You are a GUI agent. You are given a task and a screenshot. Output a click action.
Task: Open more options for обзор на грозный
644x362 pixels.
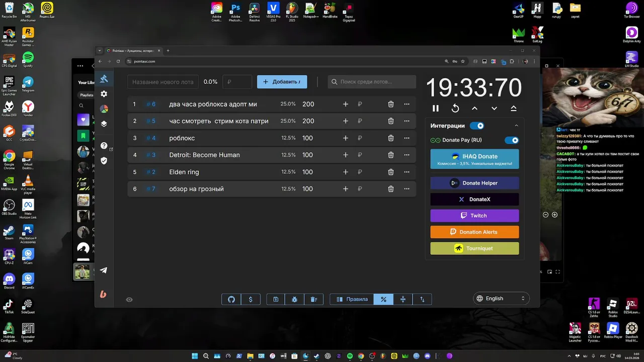click(x=407, y=189)
